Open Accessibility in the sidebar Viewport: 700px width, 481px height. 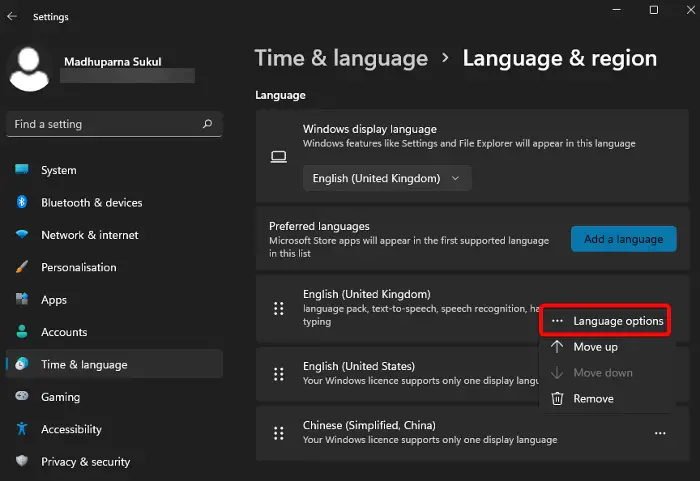pos(114,429)
